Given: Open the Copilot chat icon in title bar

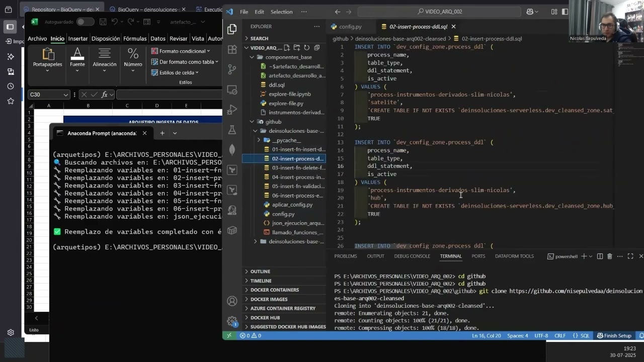Looking at the screenshot, I should (530, 12).
